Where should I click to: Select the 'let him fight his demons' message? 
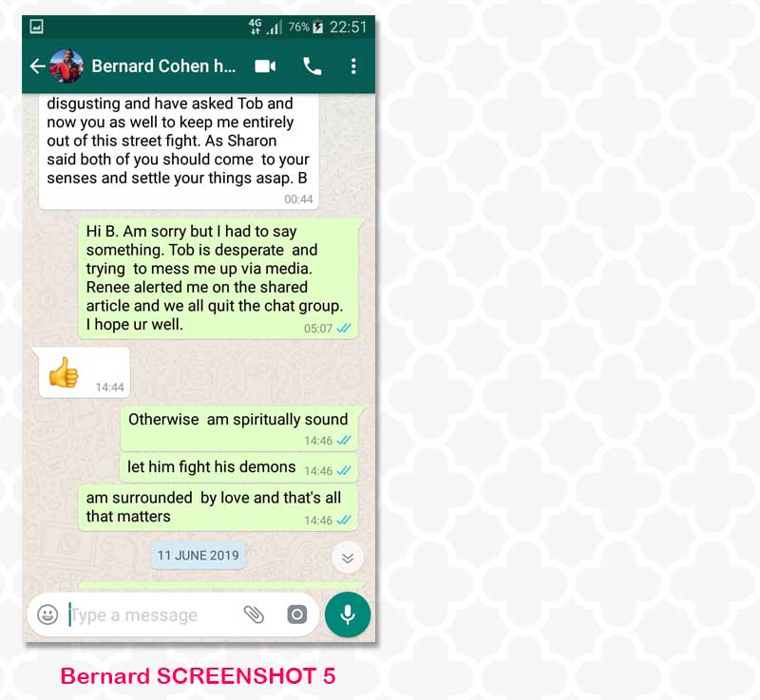[238, 468]
